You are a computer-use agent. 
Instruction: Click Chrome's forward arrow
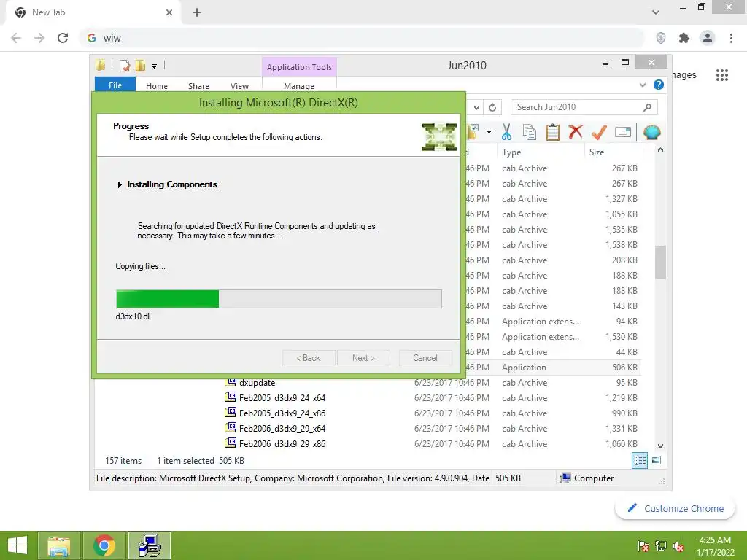coord(39,38)
